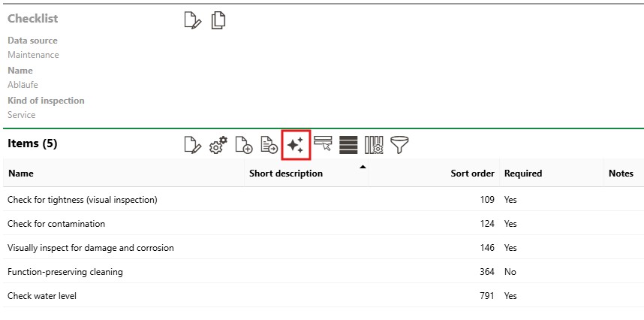This screenshot has height=320, width=644.
Task: Select row Check for tightness (visual inspection)
Action: pyautogui.click(x=322, y=200)
